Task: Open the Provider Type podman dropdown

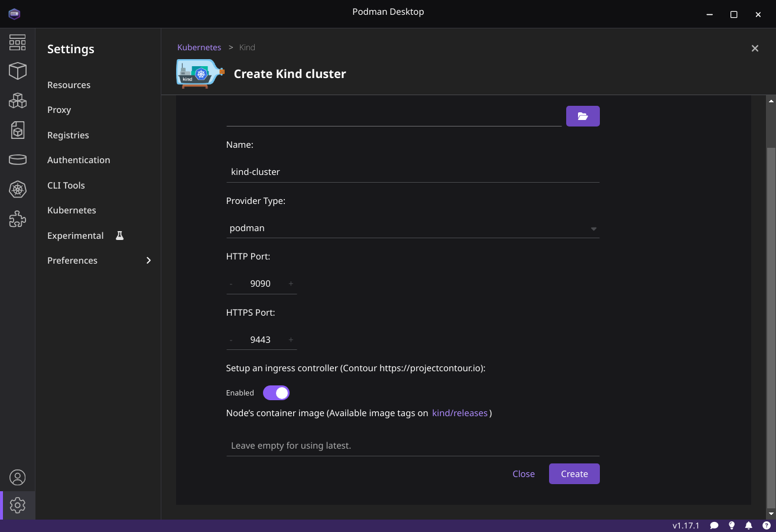Action: click(413, 228)
